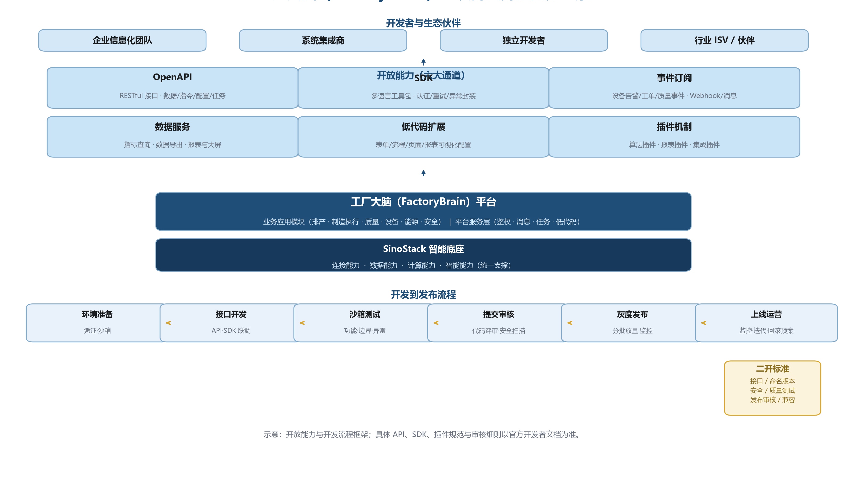
Task: Click 表单/流程/页面/报表可视化配置 text
Action: pos(423,145)
